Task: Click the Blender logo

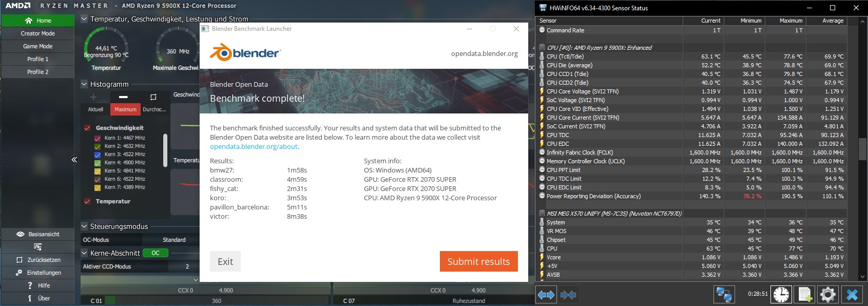Action: [245, 52]
